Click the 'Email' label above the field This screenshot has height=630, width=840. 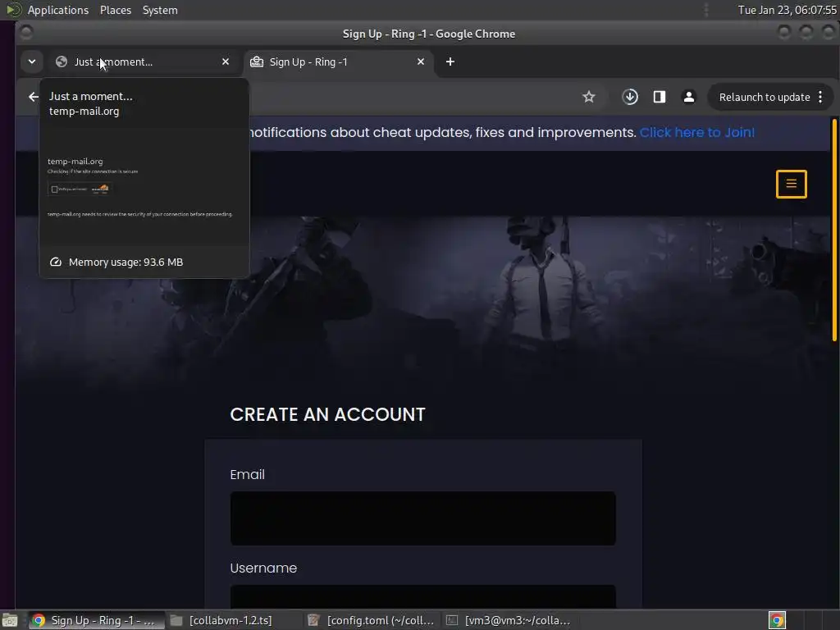[247, 475]
